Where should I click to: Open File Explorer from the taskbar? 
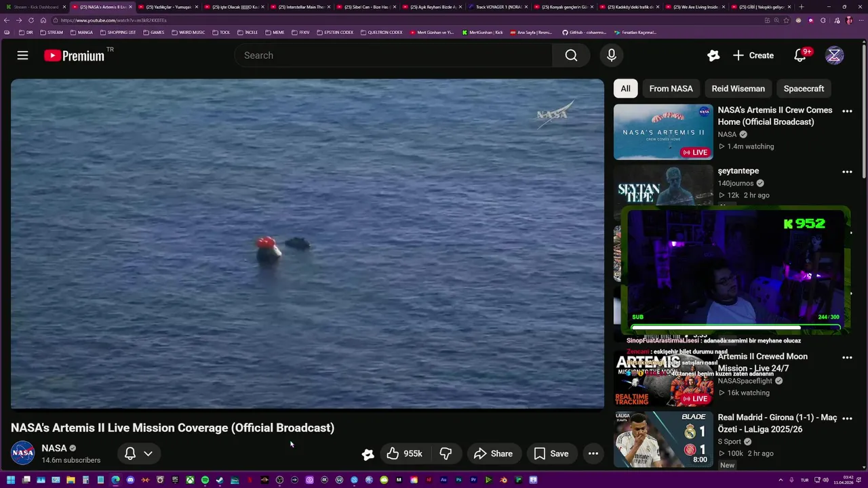coord(71,481)
